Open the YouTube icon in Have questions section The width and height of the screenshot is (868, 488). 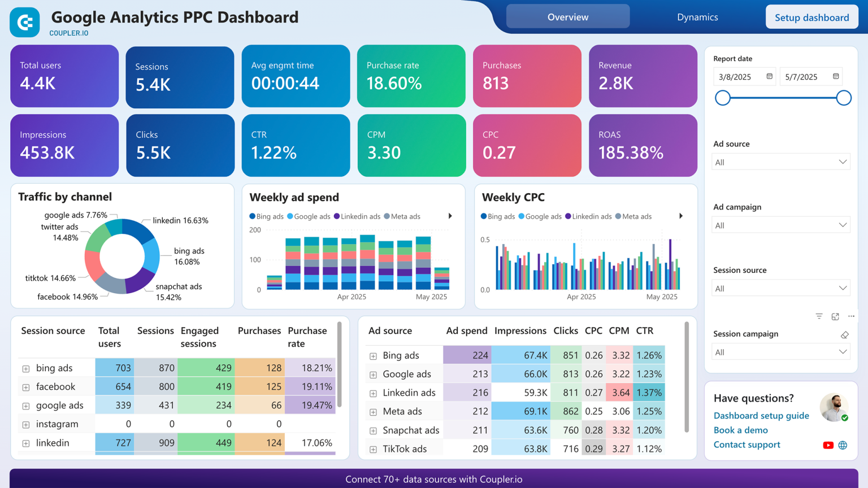[x=828, y=445]
